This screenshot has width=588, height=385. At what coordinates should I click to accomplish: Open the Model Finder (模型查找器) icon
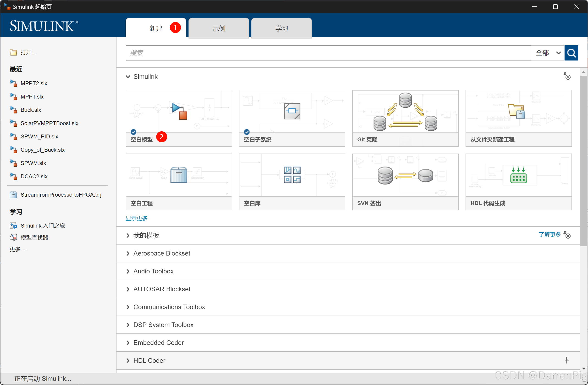[x=13, y=238]
